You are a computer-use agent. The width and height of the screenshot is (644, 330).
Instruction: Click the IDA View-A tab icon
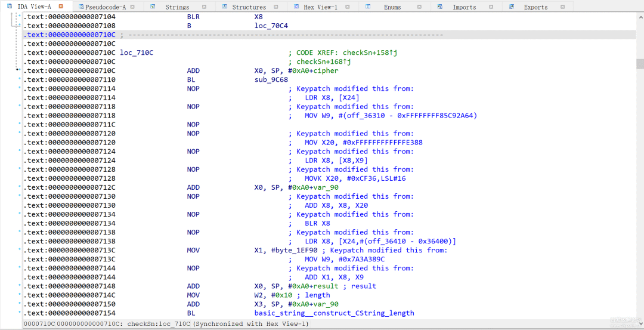coord(10,7)
